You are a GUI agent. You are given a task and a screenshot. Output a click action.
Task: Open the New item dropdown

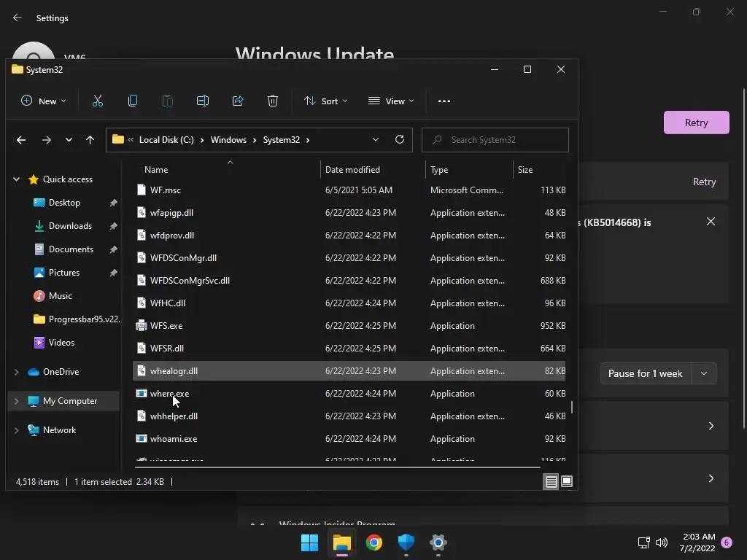[43, 101]
